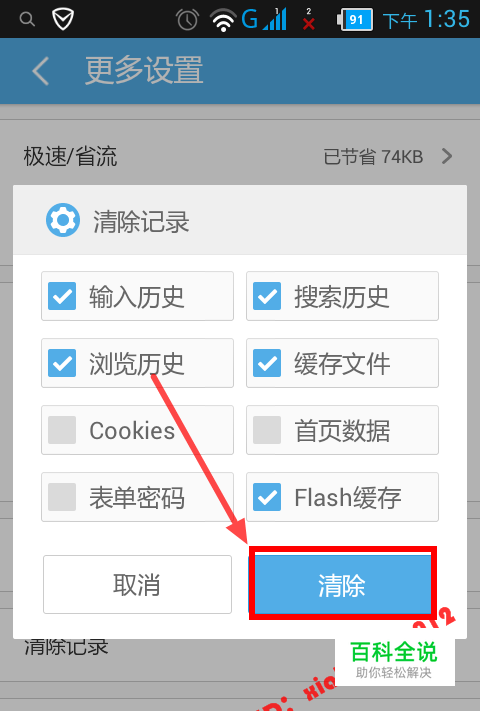480x711 pixels.
Task: Tap the mobile signal bars icon
Action: [275, 19]
